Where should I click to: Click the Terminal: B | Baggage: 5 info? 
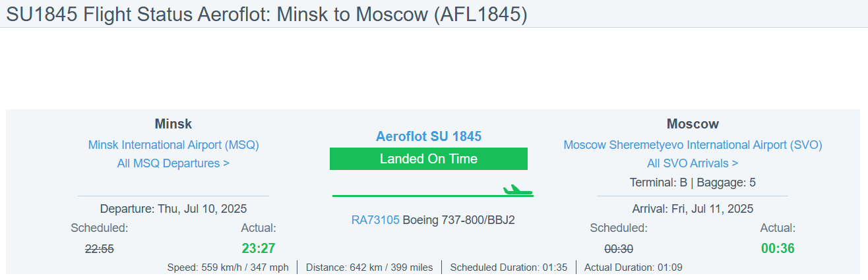[x=693, y=182]
